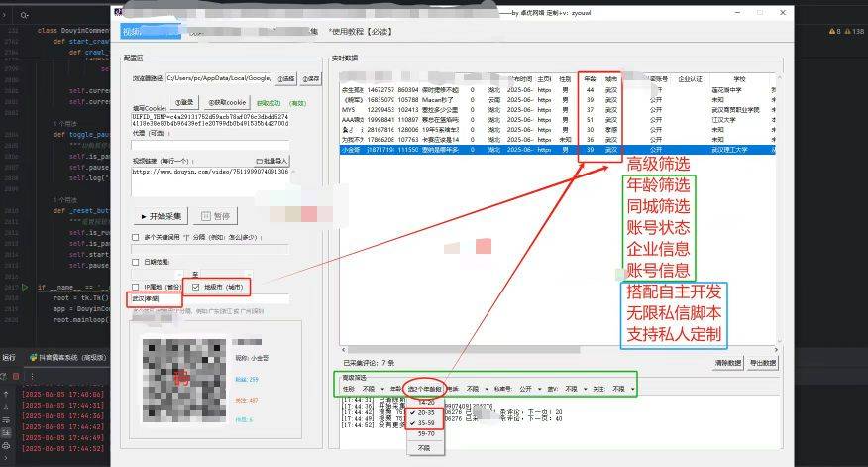Select the highlighted blue 视频 tab
This screenshot has height=467, width=868.
point(151,32)
